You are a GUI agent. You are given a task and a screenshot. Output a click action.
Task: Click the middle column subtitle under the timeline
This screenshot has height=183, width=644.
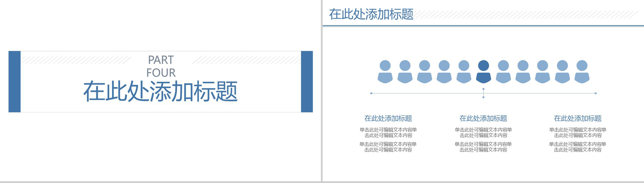point(483,118)
